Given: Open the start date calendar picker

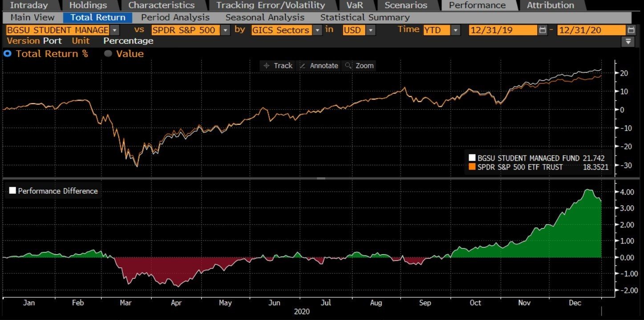Looking at the screenshot, I should pos(542,30).
